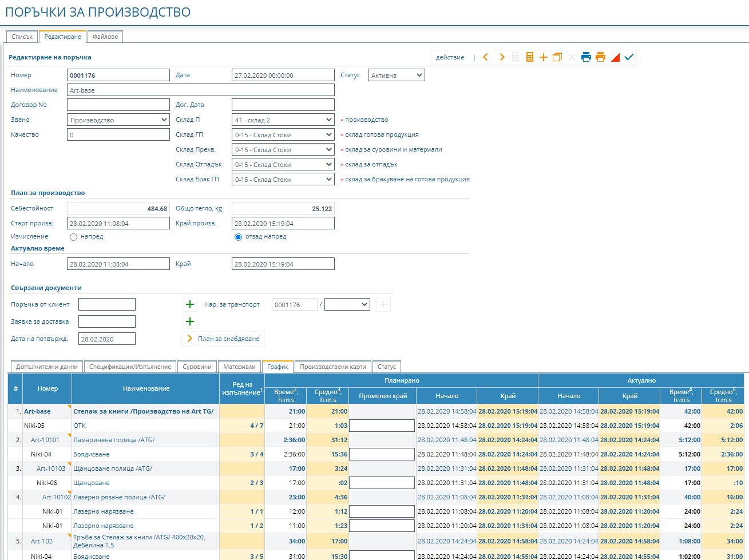749x560 pixels.
Task: Go to next order with right arrow
Action: tap(502, 57)
